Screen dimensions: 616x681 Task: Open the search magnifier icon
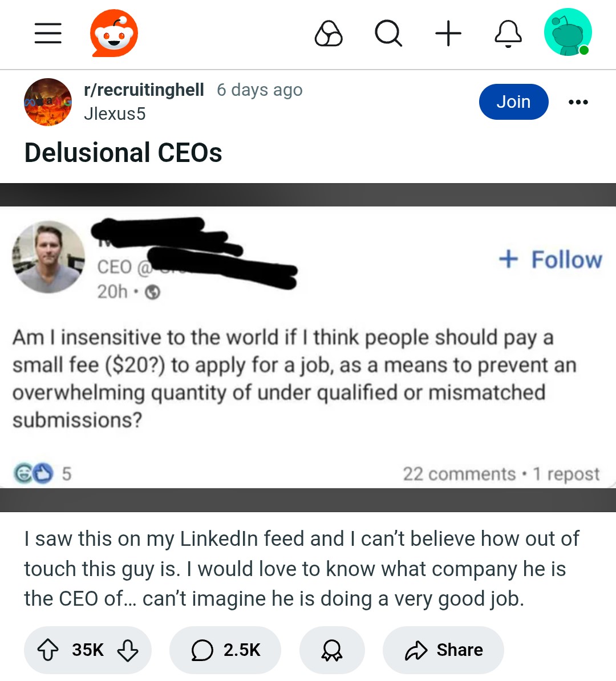tap(388, 33)
